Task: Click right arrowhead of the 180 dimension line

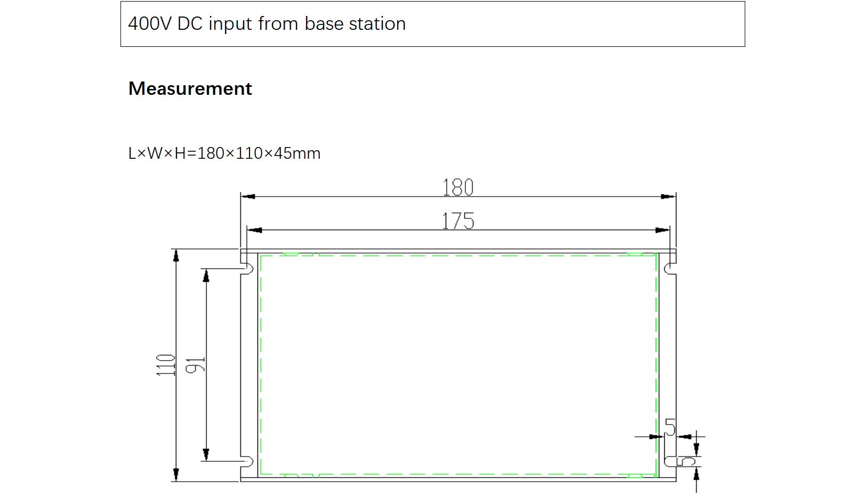Action: click(668, 197)
